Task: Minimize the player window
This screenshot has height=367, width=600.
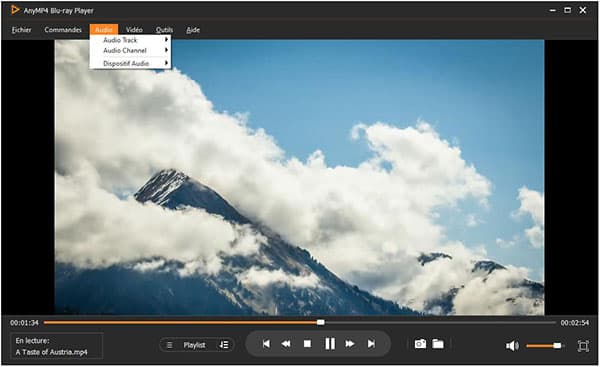Action: 553,10
